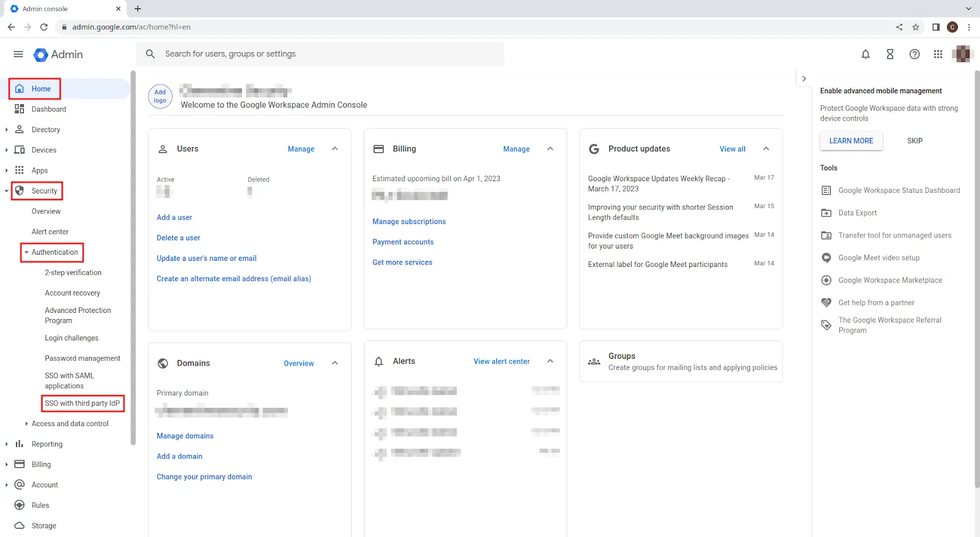Image resolution: width=980 pixels, height=537 pixels.
Task: Collapse the Authentication subsection arrow
Action: pyautogui.click(x=26, y=252)
